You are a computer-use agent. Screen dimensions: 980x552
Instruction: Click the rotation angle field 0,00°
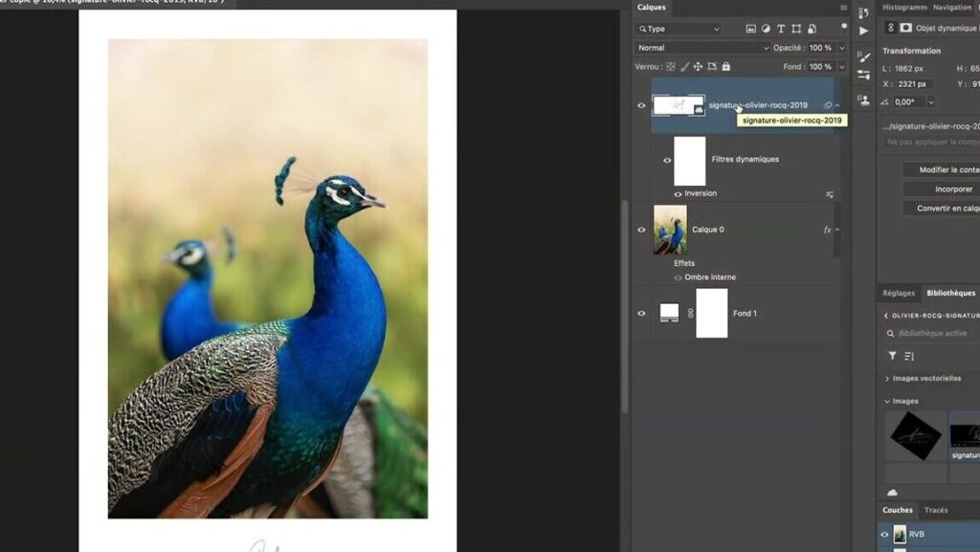click(909, 101)
